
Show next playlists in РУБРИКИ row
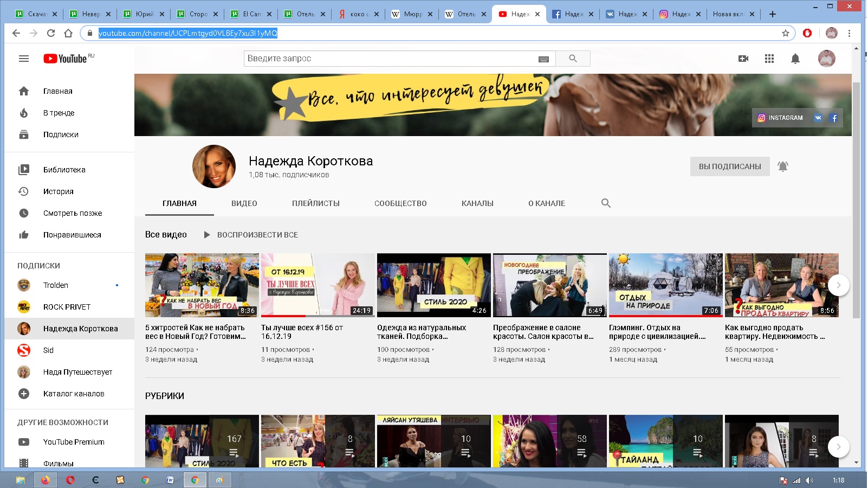(x=839, y=447)
